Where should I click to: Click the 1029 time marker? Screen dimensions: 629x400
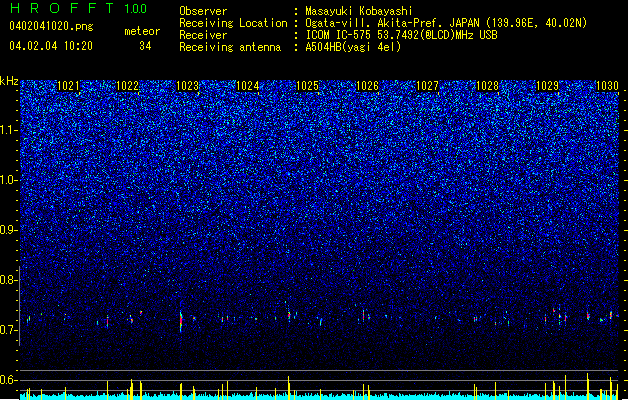[x=548, y=86]
